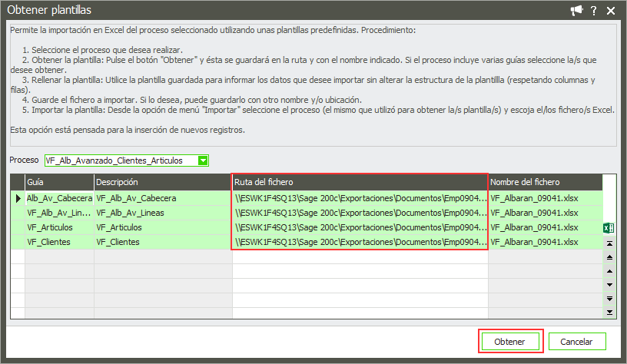The width and height of the screenshot is (627, 364).
Task: Open help with the question mark icon
Action: point(594,10)
